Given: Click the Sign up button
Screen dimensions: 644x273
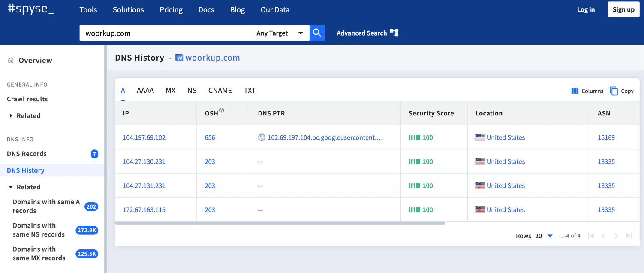Looking at the screenshot, I should point(623,9).
